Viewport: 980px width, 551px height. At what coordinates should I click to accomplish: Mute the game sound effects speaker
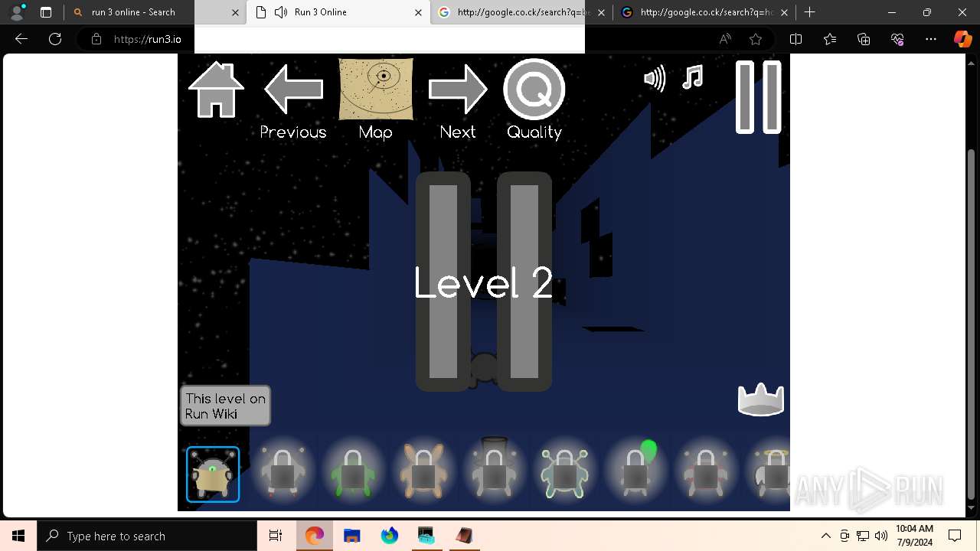(655, 78)
